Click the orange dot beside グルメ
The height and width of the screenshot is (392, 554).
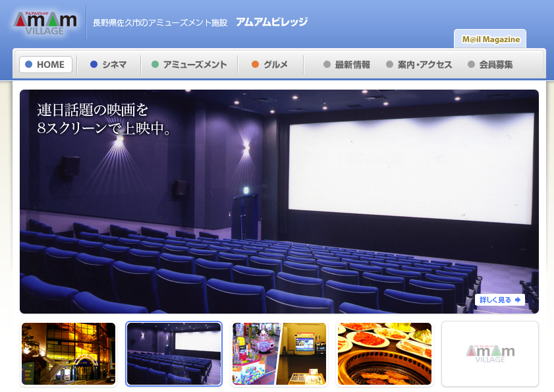click(256, 65)
